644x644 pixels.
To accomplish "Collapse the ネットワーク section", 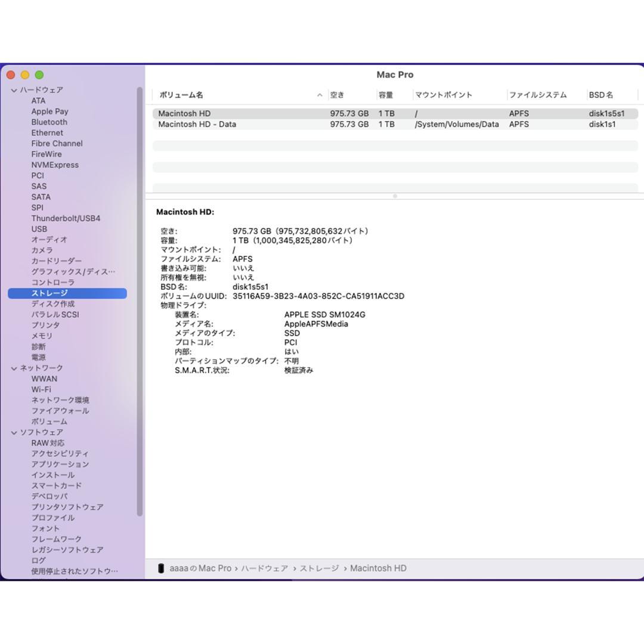I will pos(14,369).
